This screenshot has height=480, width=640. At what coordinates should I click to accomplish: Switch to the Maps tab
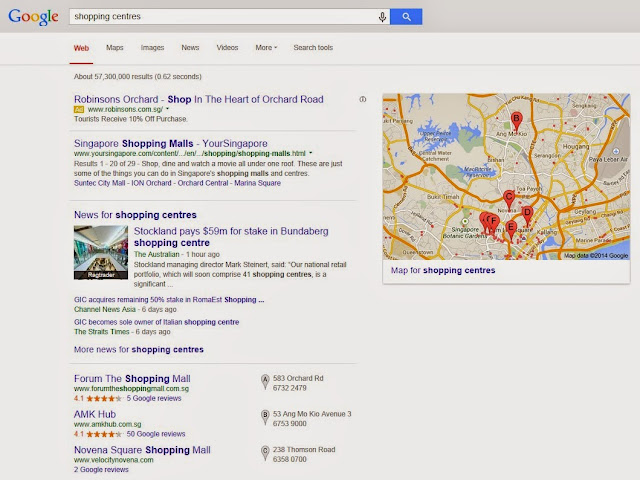[115, 48]
